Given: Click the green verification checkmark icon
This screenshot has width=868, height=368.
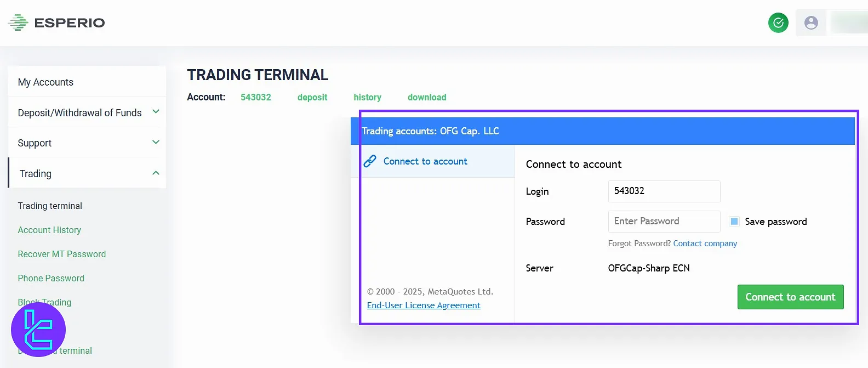Looking at the screenshot, I should tap(778, 22).
